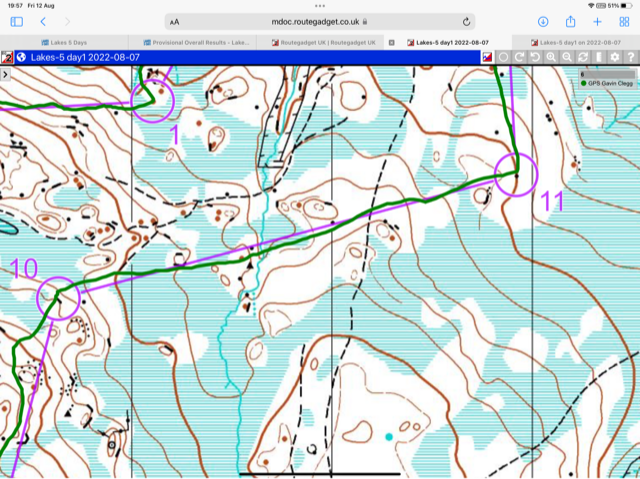Open the Safari tab overview grid
Image resolution: width=640 pixels, height=479 pixels.
tap(625, 21)
